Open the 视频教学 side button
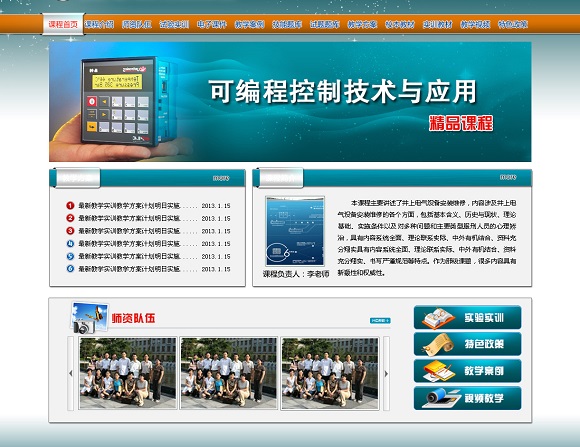Image resolution: width=580 pixels, height=447 pixels. pos(467,398)
